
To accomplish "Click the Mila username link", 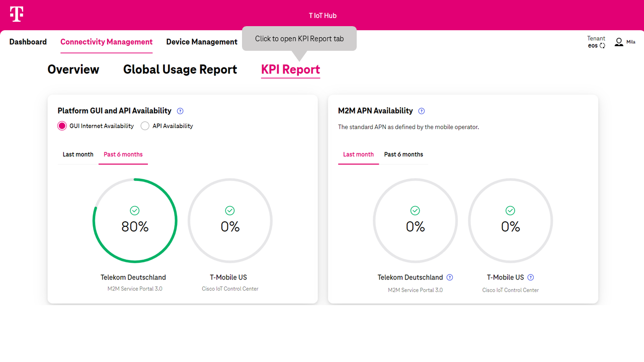I will [x=630, y=42].
